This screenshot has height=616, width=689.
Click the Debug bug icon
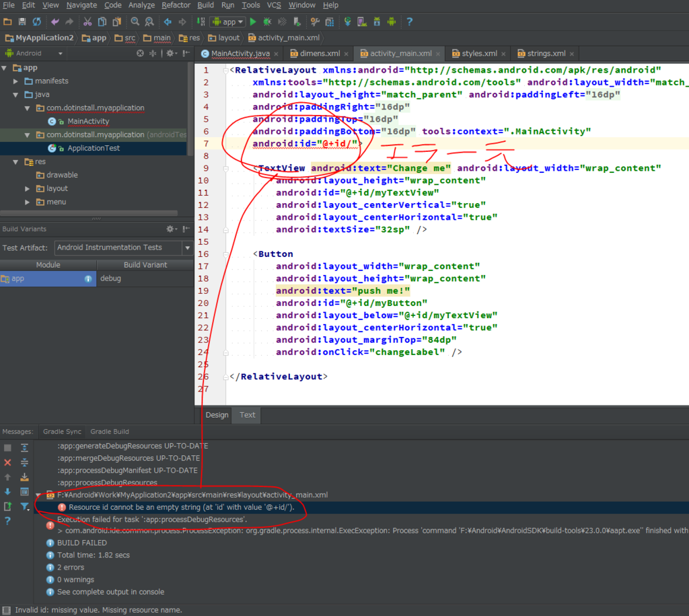267,22
